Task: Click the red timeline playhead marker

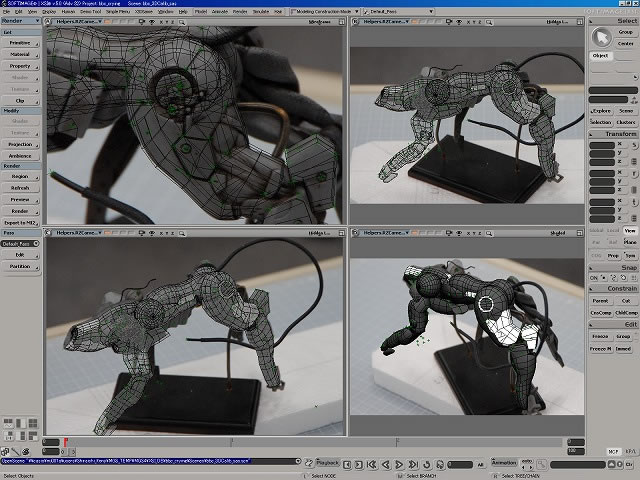Action: (66, 442)
